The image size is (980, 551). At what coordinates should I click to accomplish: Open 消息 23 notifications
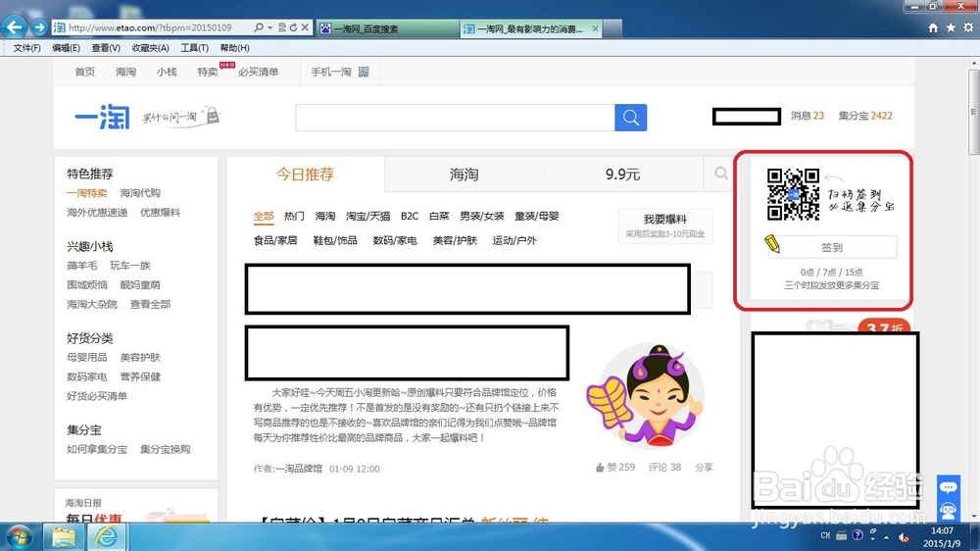[x=807, y=116]
